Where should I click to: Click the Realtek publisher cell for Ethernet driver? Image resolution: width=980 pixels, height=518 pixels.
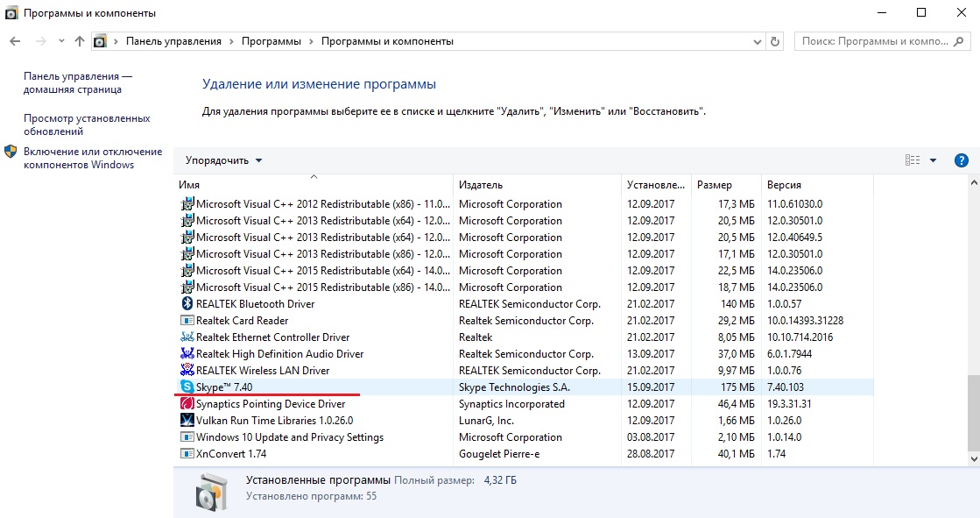[476, 337]
